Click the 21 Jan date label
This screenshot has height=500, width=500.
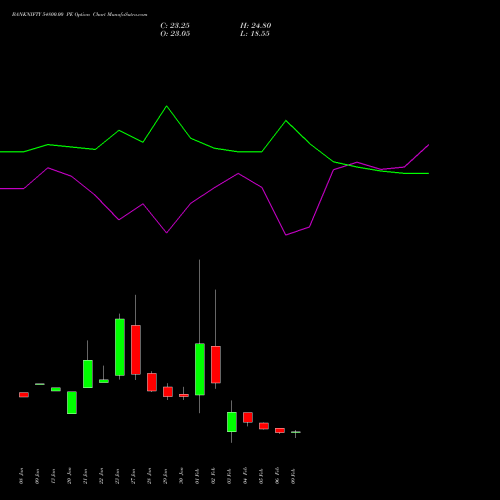86,476
